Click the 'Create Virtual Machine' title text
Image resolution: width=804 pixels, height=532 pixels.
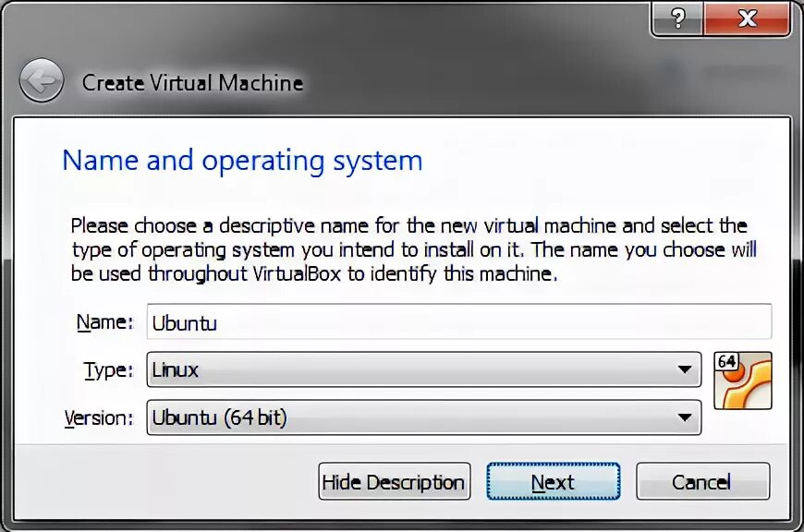click(x=193, y=82)
